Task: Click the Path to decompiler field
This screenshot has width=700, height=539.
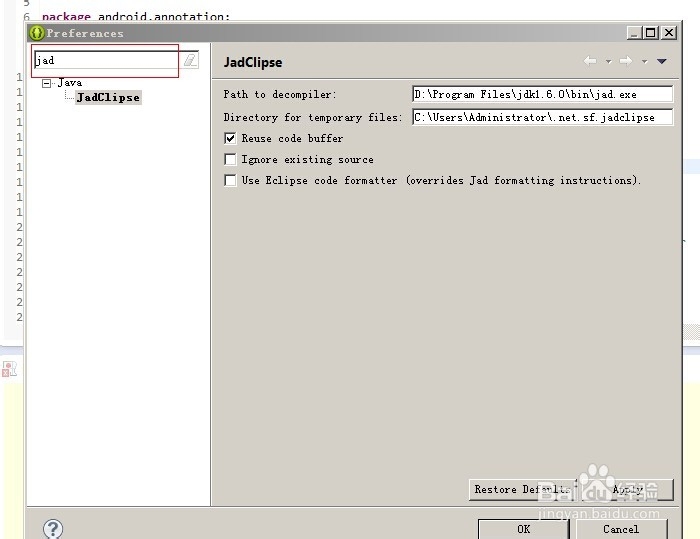Action: point(542,94)
